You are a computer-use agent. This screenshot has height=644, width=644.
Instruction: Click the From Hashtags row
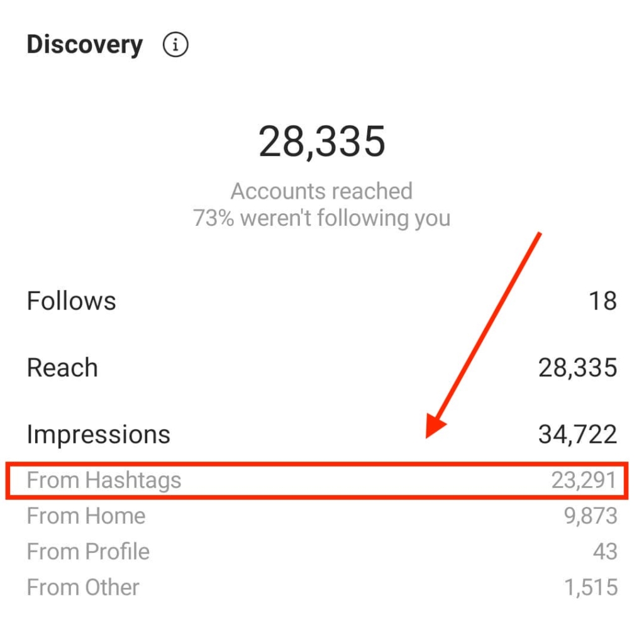tap(317, 480)
